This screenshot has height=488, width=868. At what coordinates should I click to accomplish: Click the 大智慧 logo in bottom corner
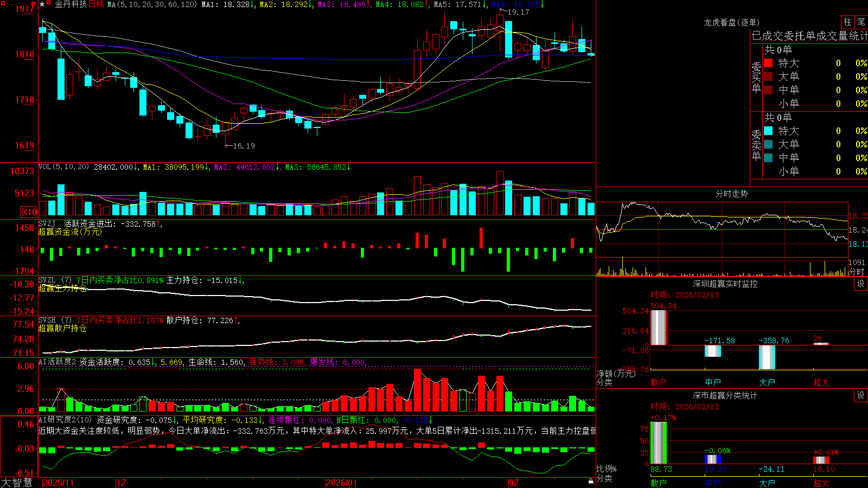pyautogui.click(x=16, y=483)
